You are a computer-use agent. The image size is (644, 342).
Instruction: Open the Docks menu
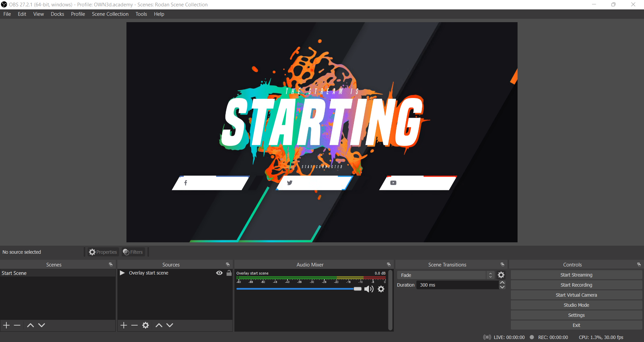coord(57,14)
